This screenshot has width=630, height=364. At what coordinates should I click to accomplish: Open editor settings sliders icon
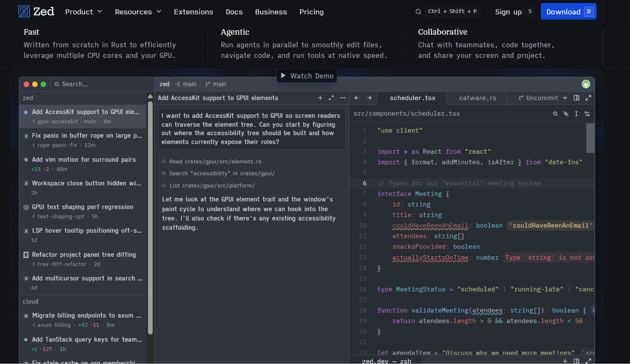click(587, 114)
